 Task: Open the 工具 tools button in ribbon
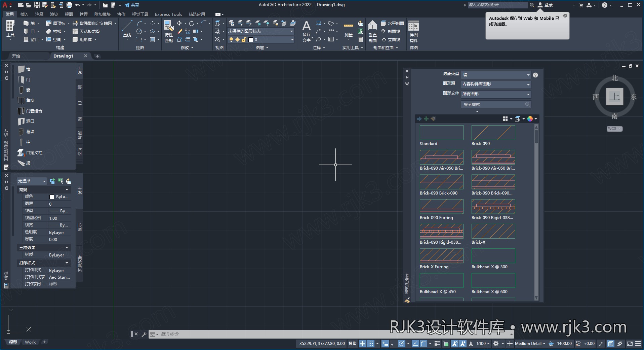click(x=10, y=30)
